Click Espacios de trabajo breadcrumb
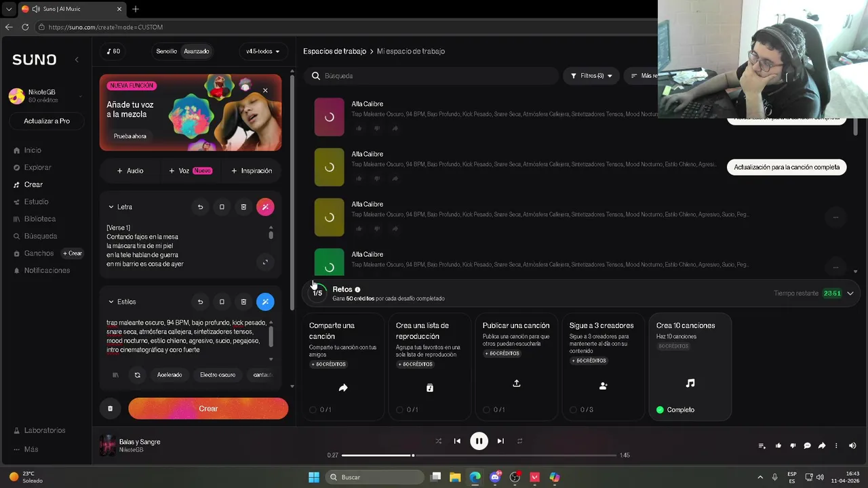The width and height of the screenshot is (868, 488). [334, 52]
